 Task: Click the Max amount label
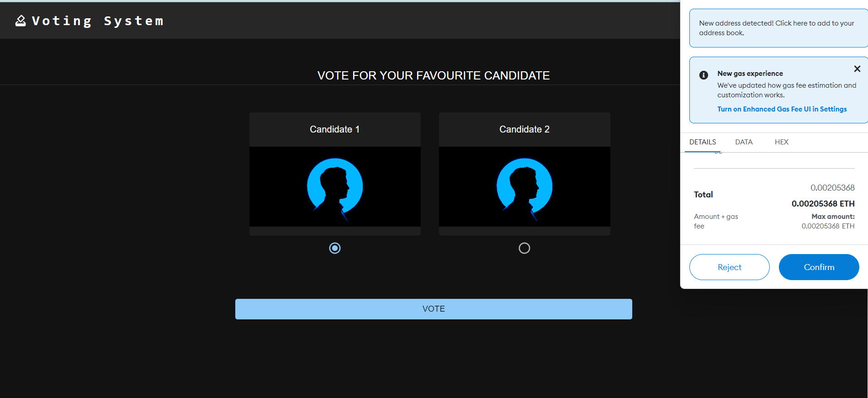pos(833,216)
